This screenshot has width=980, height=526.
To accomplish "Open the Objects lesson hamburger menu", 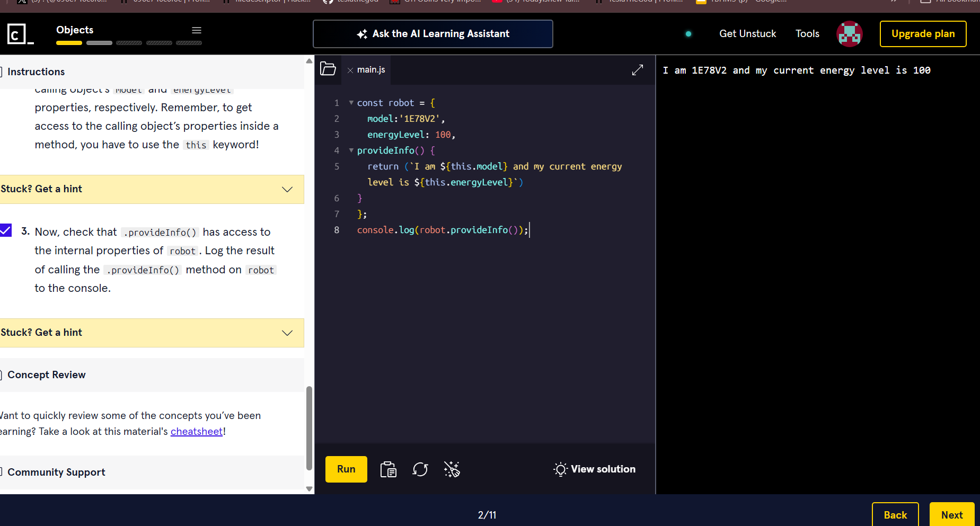I will [x=197, y=30].
